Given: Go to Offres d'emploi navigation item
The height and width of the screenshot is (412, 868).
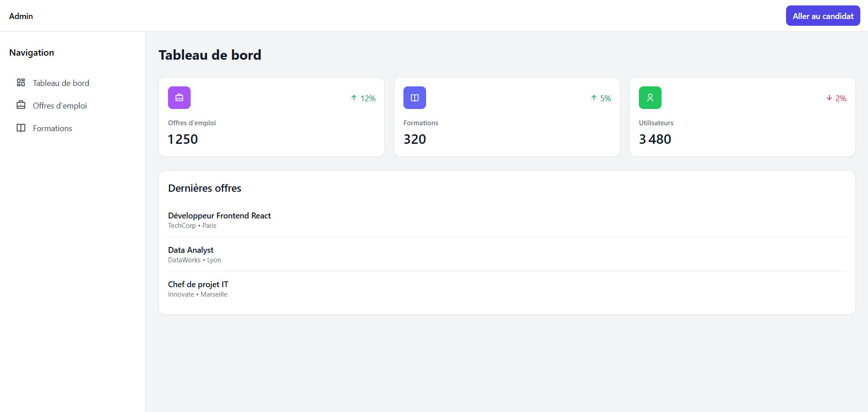Looking at the screenshot, I should coord(60,106).
